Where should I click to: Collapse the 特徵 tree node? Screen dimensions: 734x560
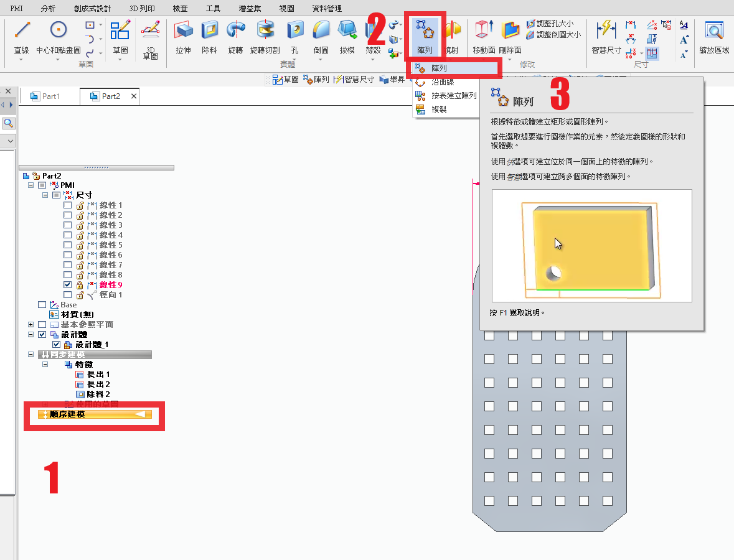(45, 365)
